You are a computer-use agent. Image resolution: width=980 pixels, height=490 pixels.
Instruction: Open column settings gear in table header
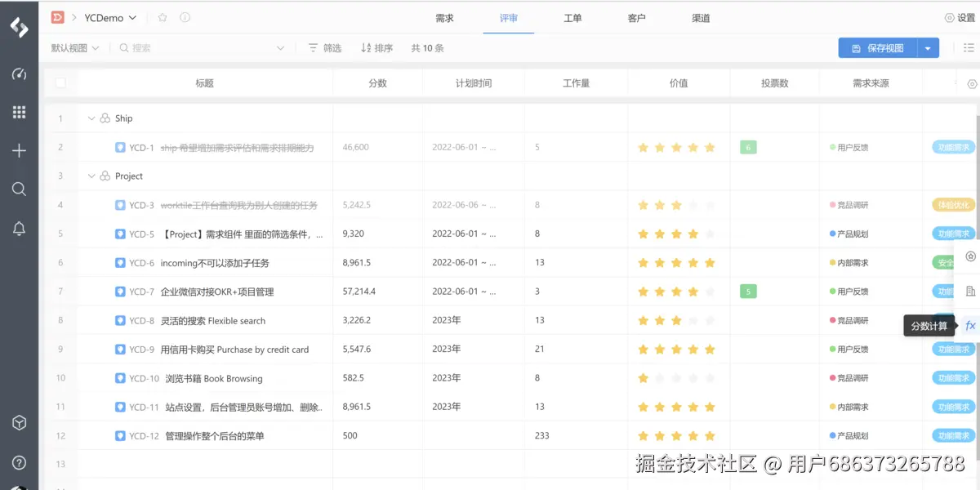[972, 83]
